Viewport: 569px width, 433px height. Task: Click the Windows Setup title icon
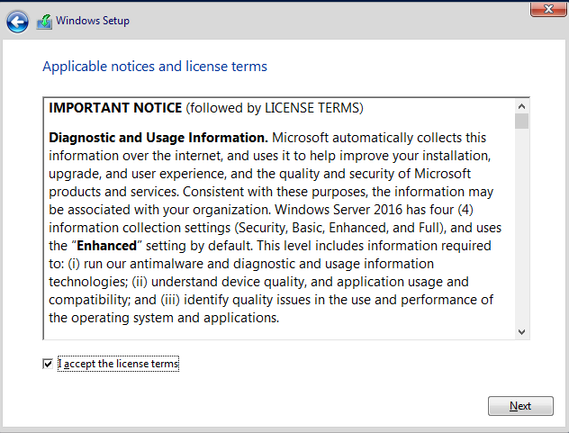(x=44, y=22)
